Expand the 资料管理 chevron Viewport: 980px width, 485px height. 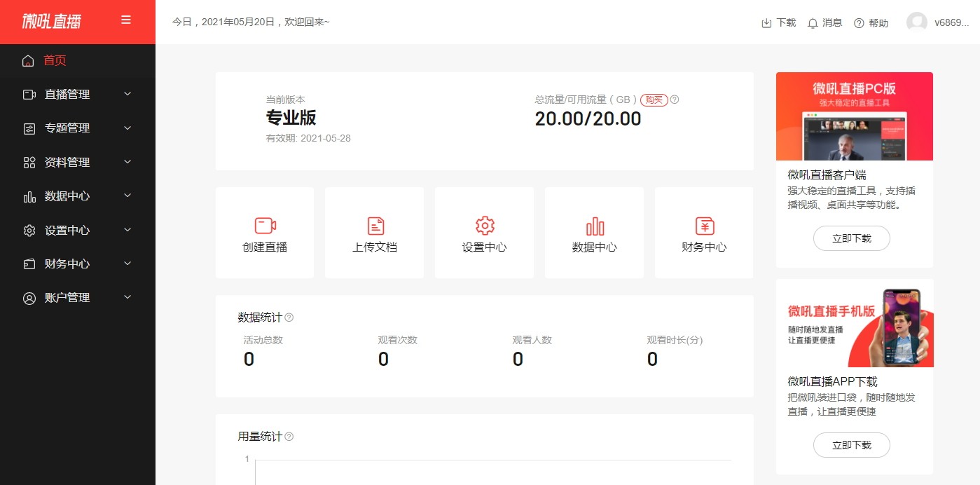(127, 162)
